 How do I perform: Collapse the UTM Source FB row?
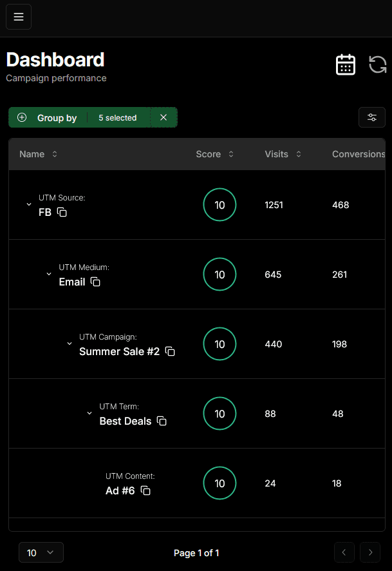click(x=29, y=204)
